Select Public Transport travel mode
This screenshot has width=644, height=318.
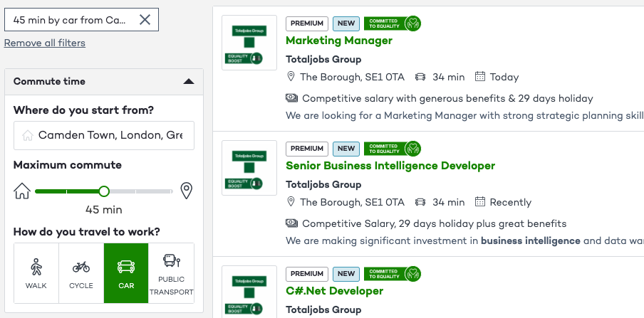click(x=171, y=273)
